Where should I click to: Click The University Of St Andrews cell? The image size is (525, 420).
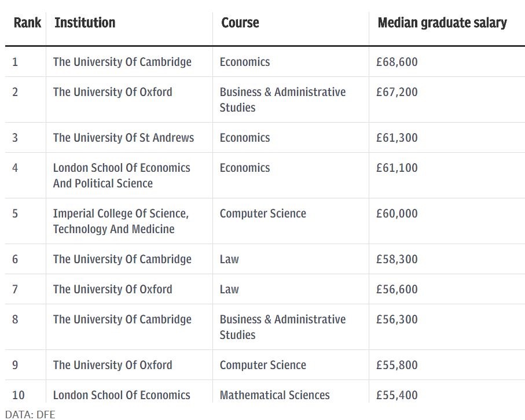coord(123,138)
